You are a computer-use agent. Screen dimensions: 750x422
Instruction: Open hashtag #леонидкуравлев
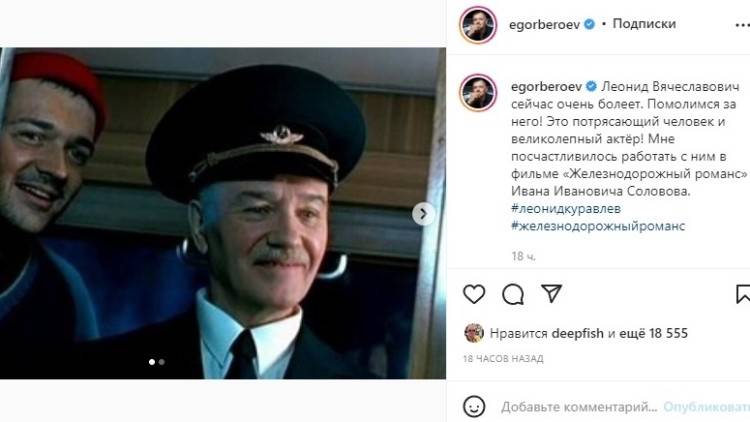click(566, 209)
